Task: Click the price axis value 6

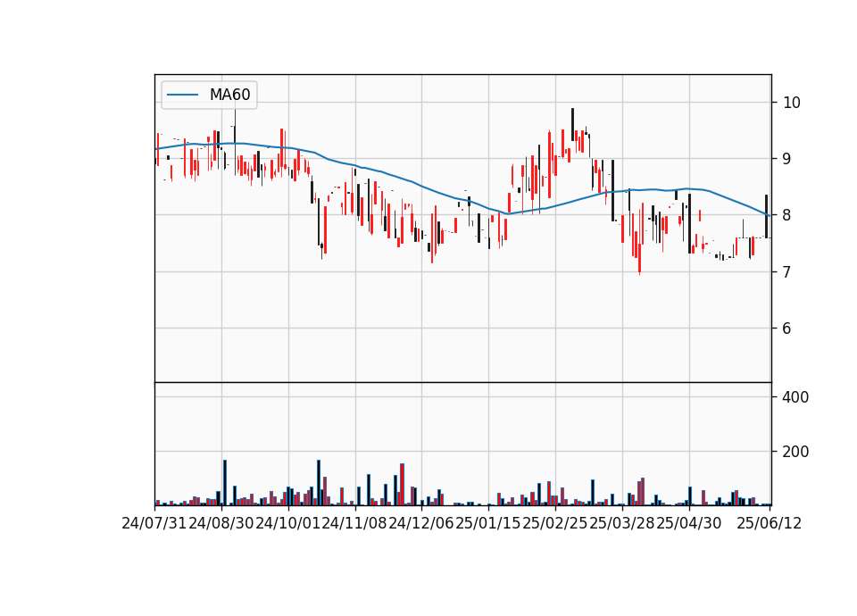Action: 787,328
